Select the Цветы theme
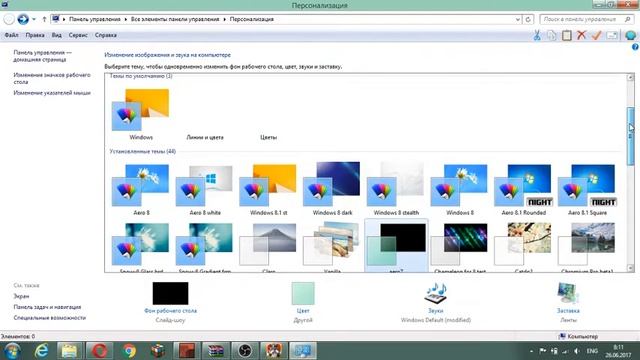This screenshot has height=360, width=640. click(x=269, y=138)
